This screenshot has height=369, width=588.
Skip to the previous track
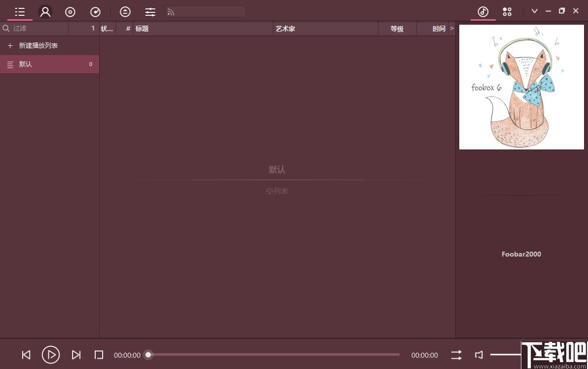pos(26,355)
